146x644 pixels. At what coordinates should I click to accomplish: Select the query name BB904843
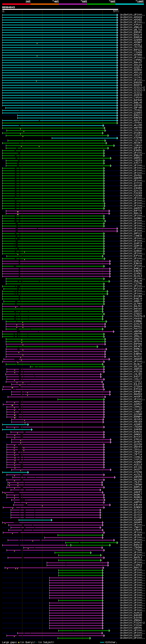click(x=8, y=8)
